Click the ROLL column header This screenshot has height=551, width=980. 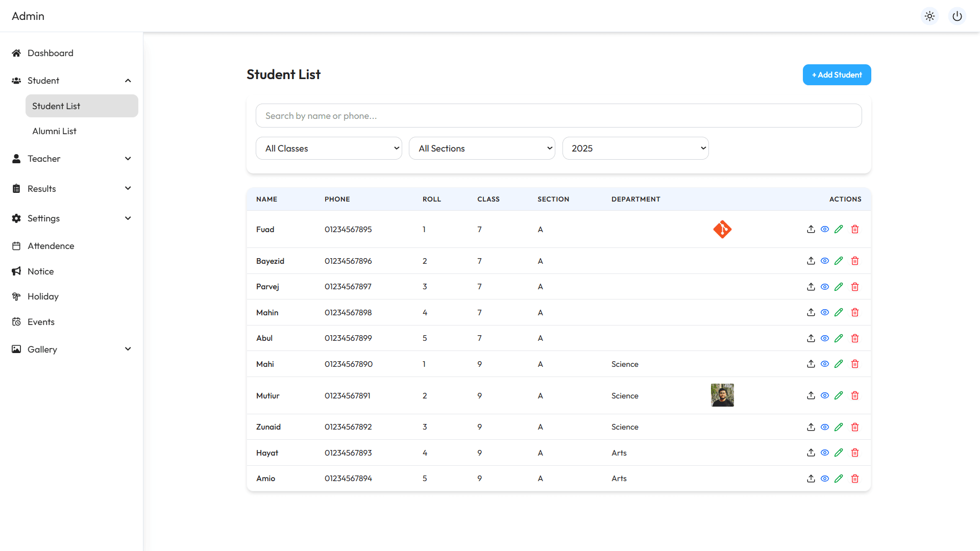[431, 199]
